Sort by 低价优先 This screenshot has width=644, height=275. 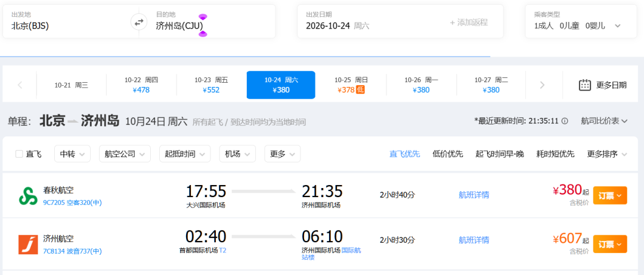(448, 155)
